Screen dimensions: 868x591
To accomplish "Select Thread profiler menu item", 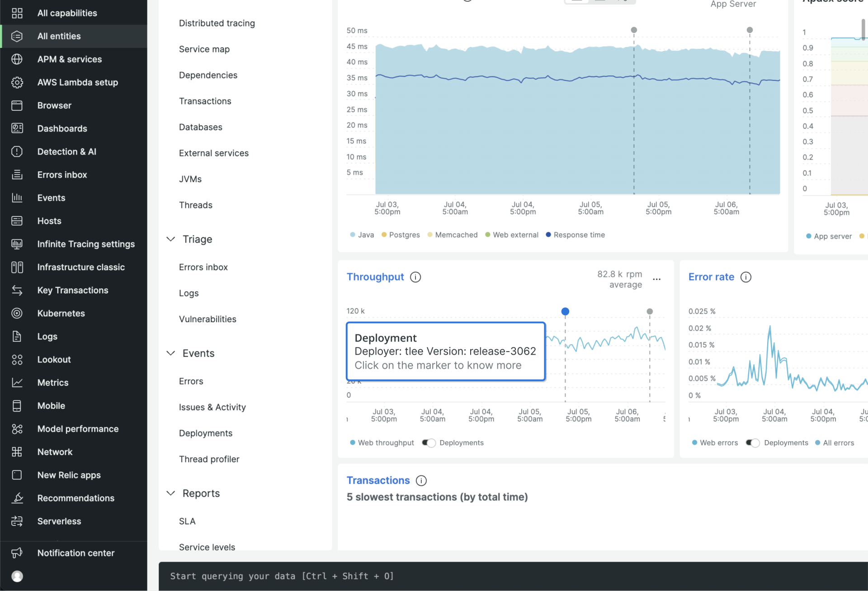I will [209, 459].
